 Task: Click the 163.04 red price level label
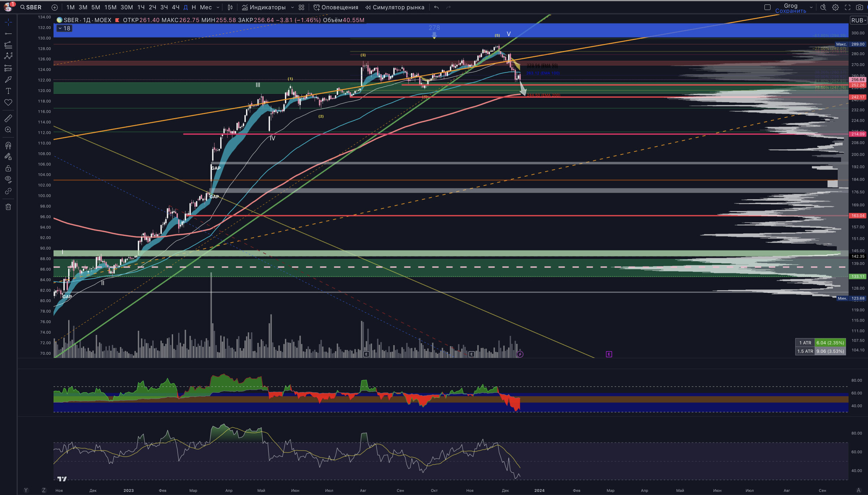tap(858, 216)
